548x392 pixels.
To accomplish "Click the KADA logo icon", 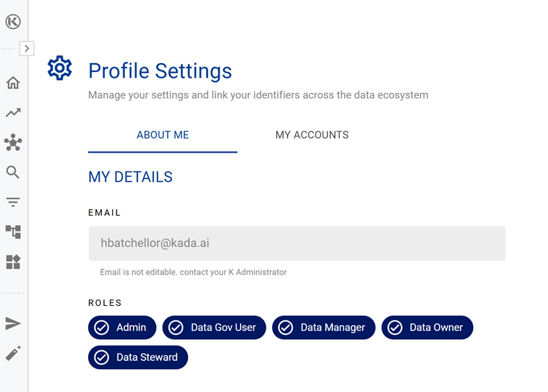I will (12, 22).
